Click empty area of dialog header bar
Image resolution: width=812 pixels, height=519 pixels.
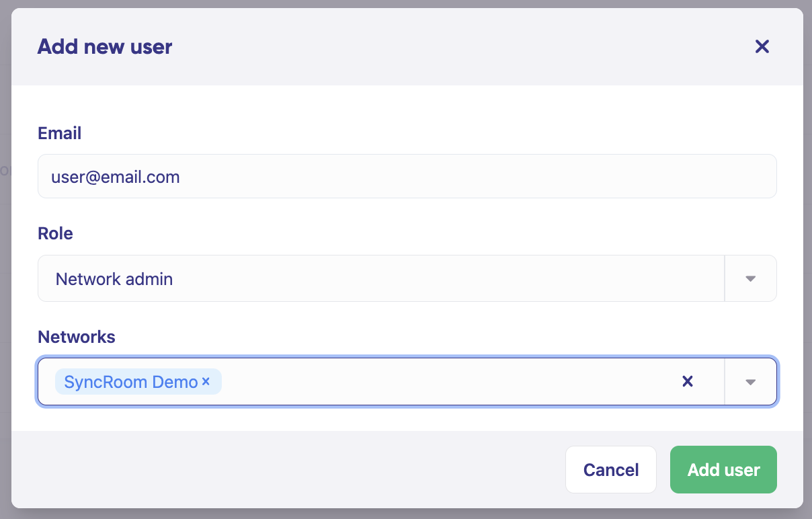point(437,46)
